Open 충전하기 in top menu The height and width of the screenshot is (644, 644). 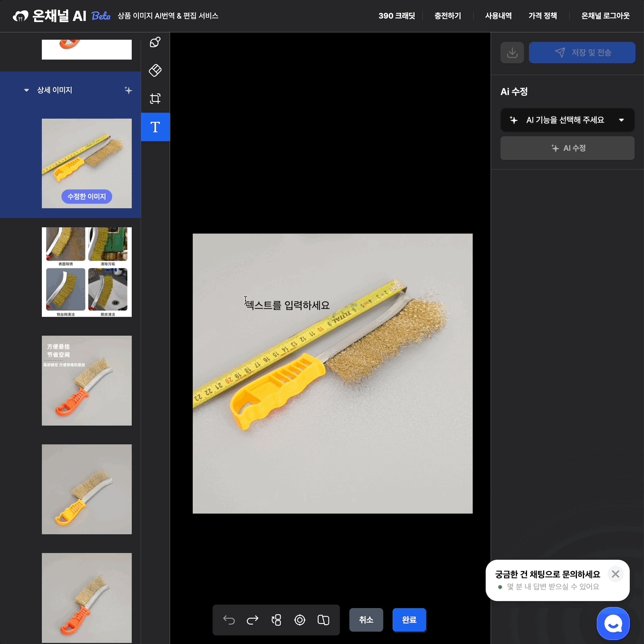(x=448, y=16)
